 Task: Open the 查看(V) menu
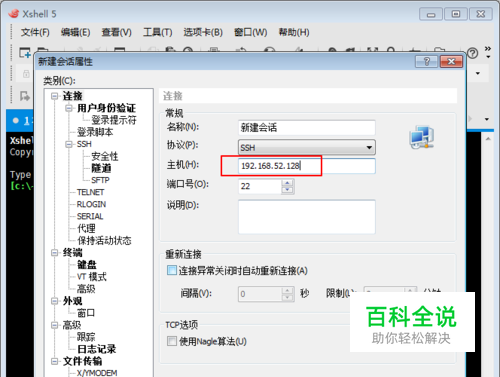116,32
